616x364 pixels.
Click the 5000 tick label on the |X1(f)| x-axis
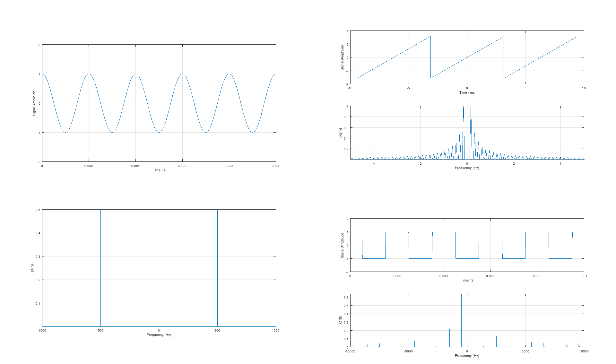(525, 351)
